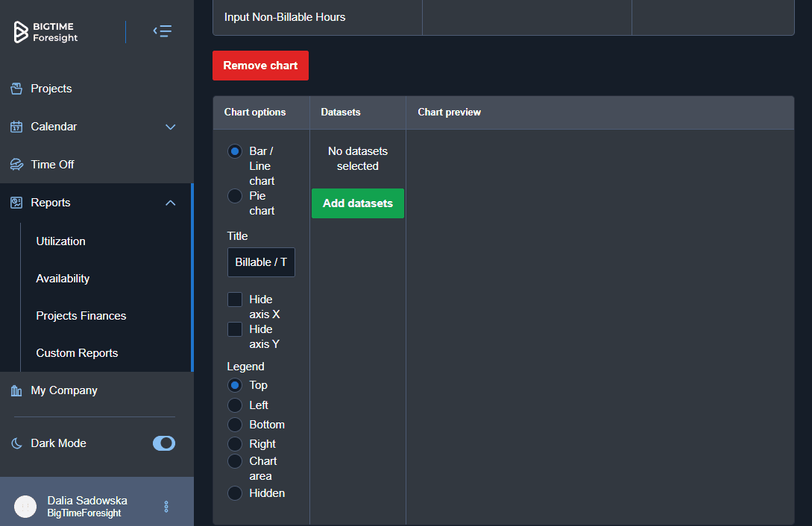
Task: Collapse the Reports section chevron
Action: coord(170,202)
